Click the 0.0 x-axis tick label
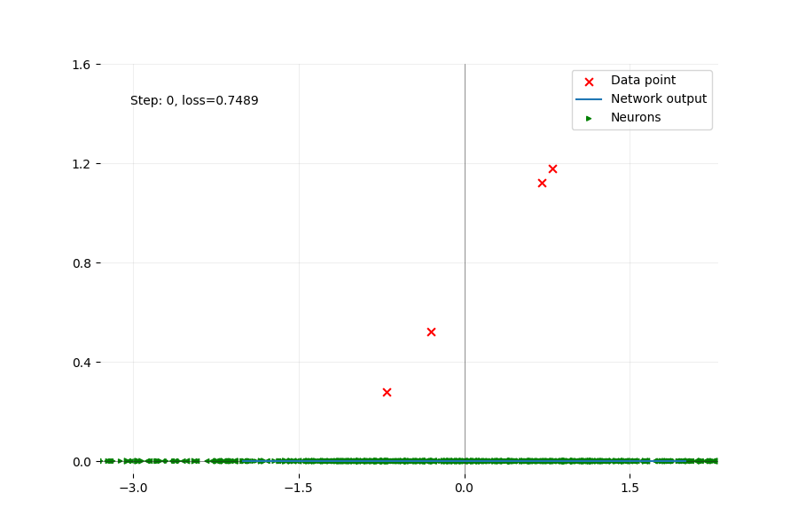Screen dimensions: 798x532 point(465,489)
